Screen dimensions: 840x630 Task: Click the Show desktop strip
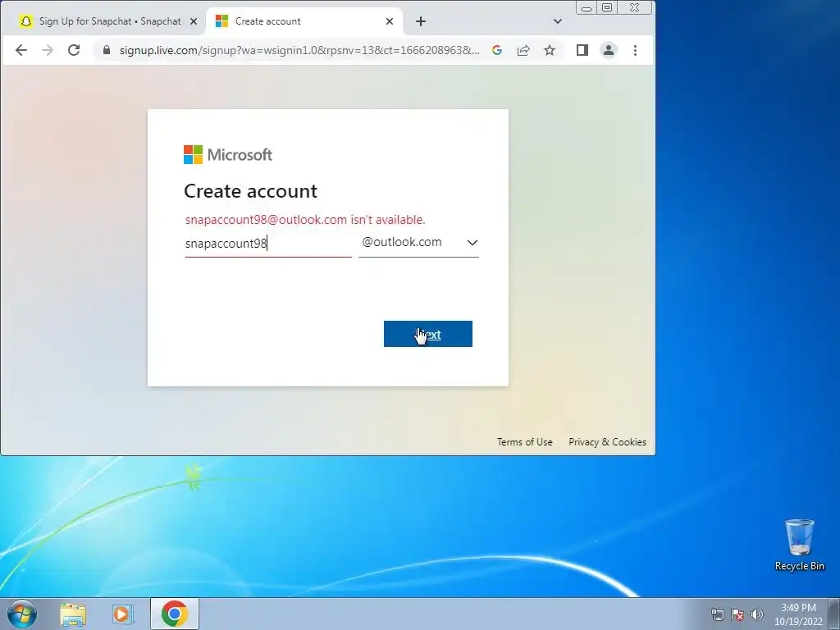click(x=834, y=614)
